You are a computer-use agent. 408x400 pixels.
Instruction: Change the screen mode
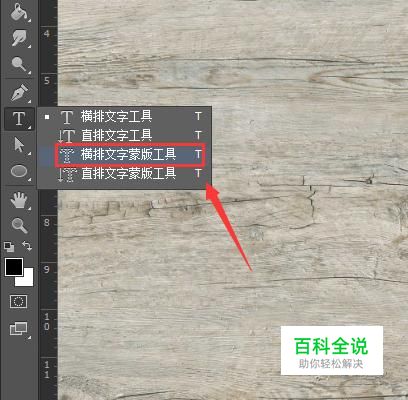[19, 329]
